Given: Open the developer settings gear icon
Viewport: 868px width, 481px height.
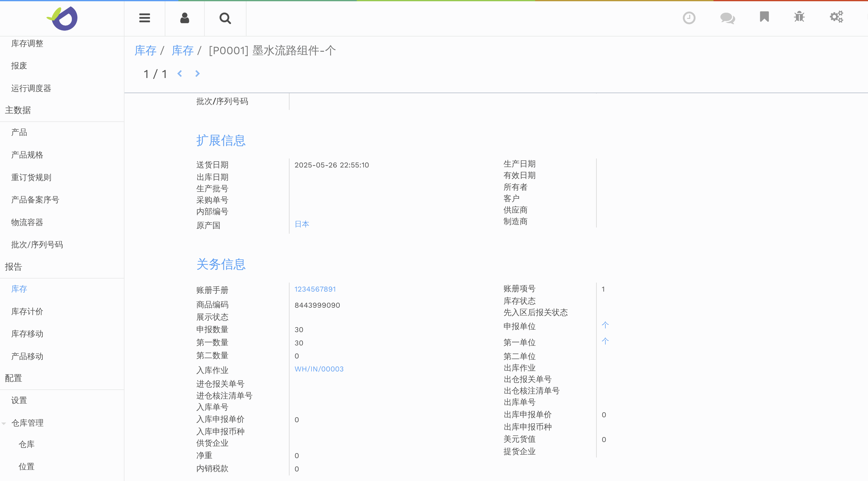Looking at the screenshot, I should [x=836, y=16].
